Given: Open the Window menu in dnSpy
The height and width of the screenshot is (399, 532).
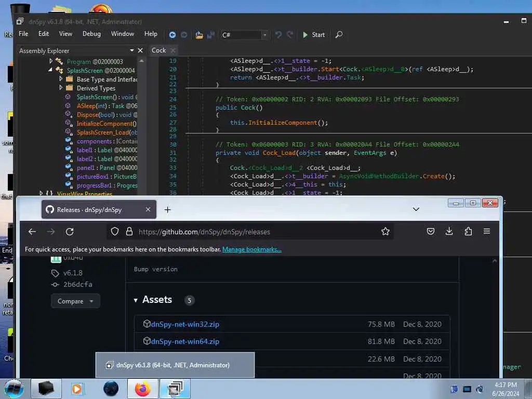Looking at the screenshot, I should pos(123,34).
